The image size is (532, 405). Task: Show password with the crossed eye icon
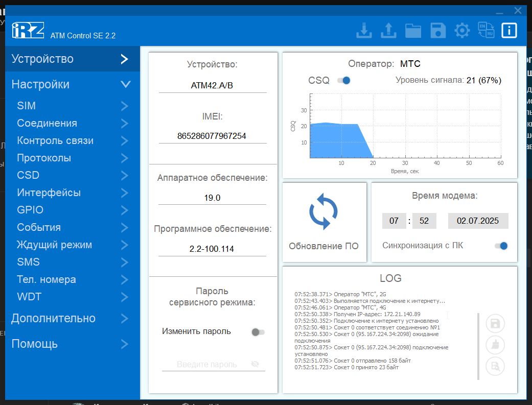coord(255,364)
